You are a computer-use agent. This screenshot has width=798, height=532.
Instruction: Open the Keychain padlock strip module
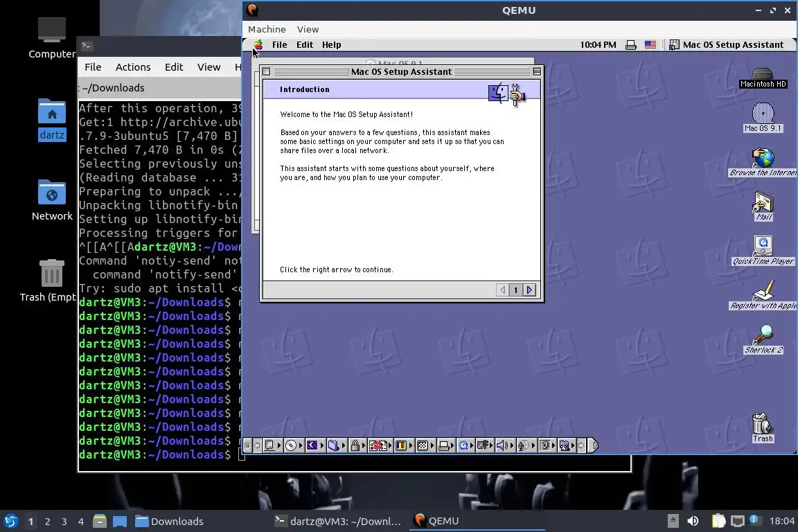[357, 445]
